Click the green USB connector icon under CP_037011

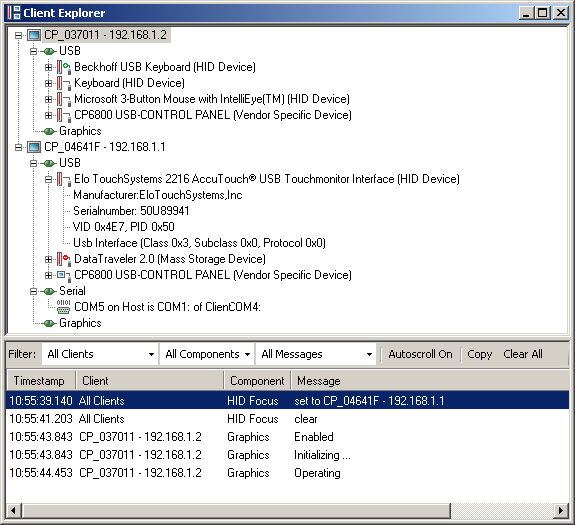pyautogui.click(x=49, y=51)
